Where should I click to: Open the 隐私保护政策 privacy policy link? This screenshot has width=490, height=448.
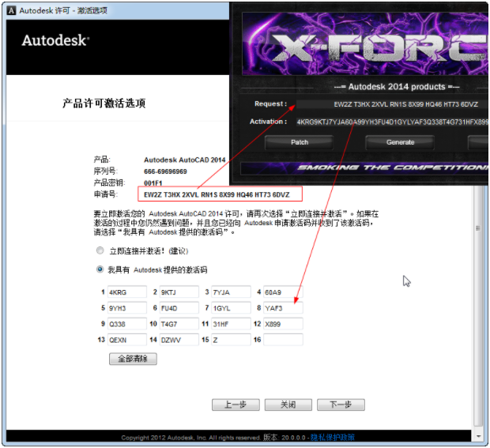click(332, 437)
